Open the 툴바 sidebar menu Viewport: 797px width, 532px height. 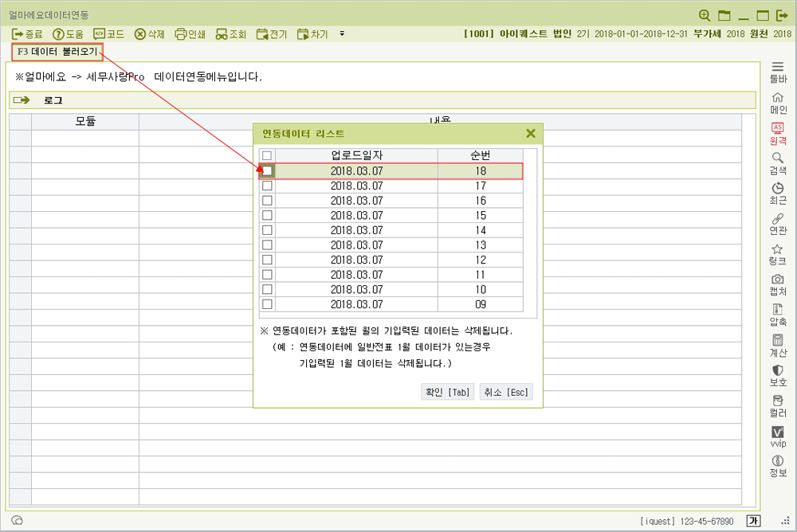(778, 72)
